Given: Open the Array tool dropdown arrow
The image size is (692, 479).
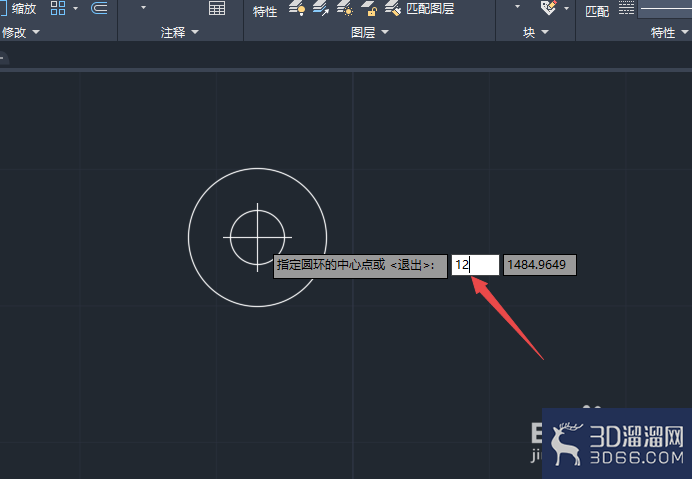Looking at the screenshot, I should pos(75,8).
